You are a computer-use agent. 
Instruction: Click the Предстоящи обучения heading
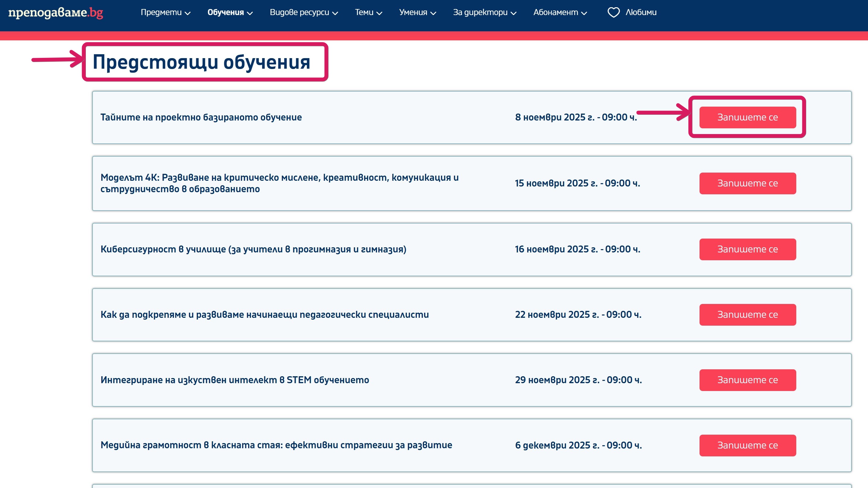pos(201,62)
